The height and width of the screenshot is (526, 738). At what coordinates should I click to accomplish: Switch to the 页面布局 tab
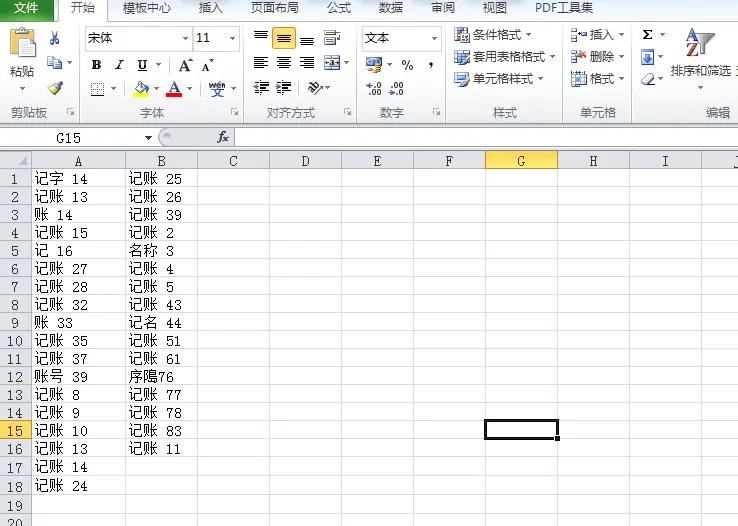[x=275, y=8]
